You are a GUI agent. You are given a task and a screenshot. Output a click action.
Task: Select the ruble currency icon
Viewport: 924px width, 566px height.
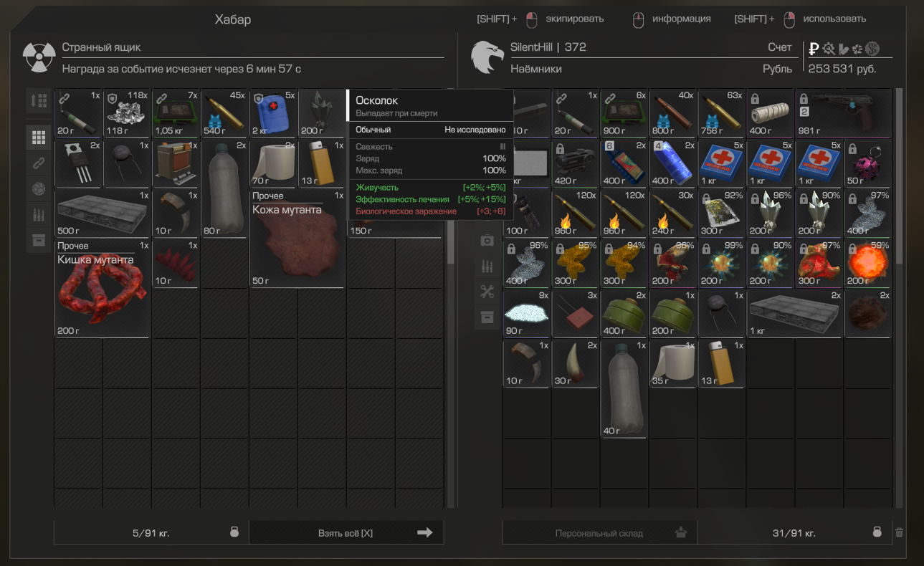click(814, 49)
